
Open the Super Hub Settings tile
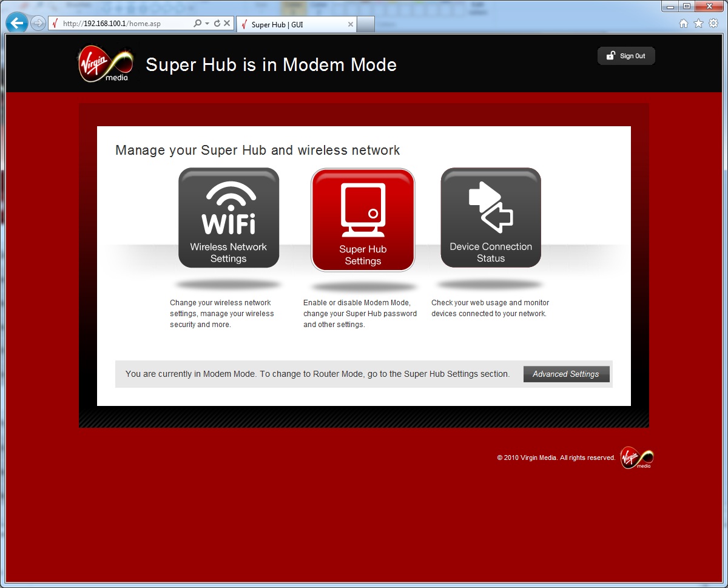(x=363, y=220)
